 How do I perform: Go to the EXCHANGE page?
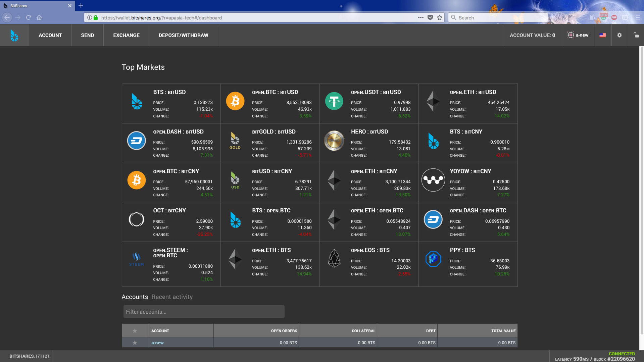(127, 35)
